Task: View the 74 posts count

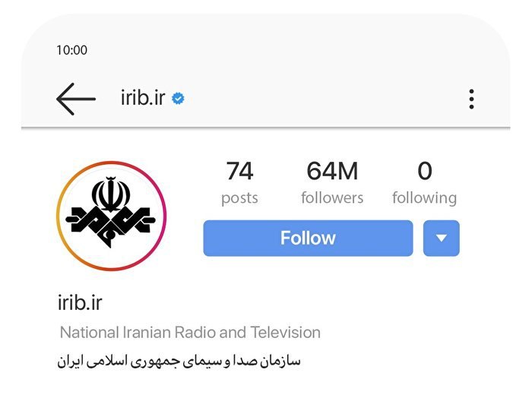Action: click(239, 171)
